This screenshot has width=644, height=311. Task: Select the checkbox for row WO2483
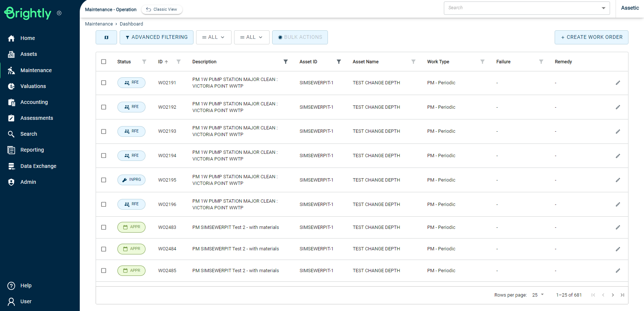104,227
